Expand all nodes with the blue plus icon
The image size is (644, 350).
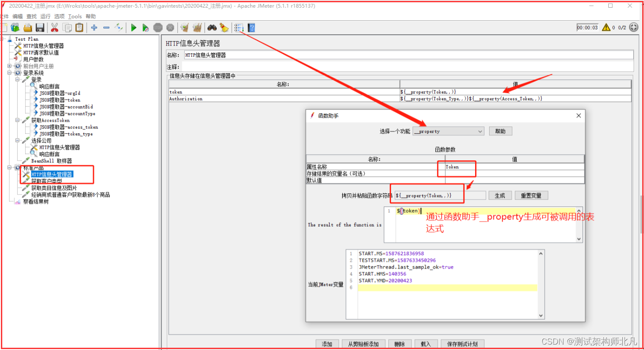[x=94, y=28]
